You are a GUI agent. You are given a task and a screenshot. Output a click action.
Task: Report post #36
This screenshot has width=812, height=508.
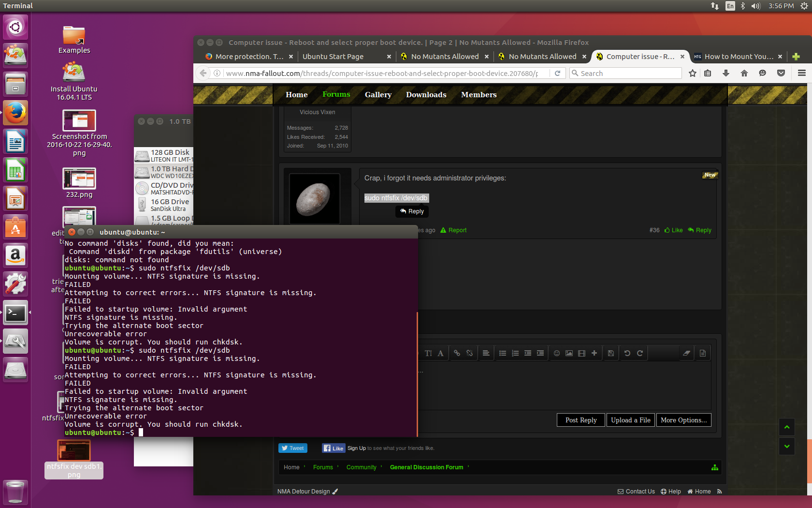coord(453,230)
